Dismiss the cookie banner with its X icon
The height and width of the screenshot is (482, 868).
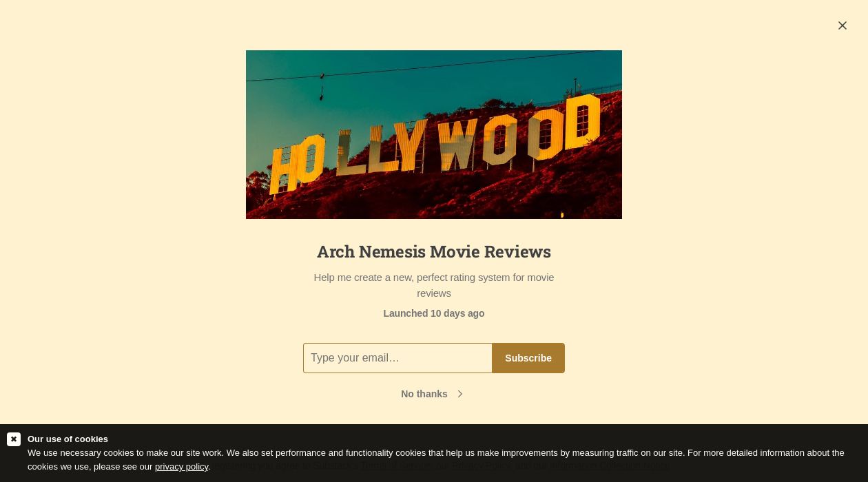(x=14, y=439)
